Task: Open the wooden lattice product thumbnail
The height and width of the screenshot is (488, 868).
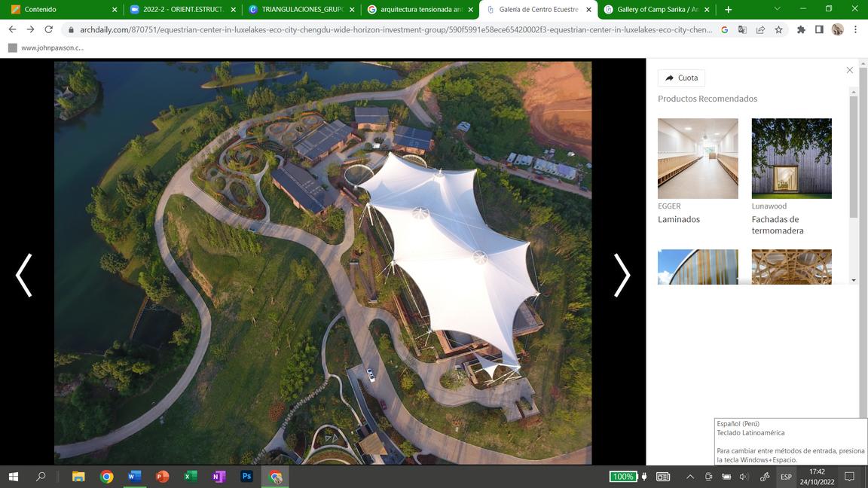Action: tap(792, 267)
